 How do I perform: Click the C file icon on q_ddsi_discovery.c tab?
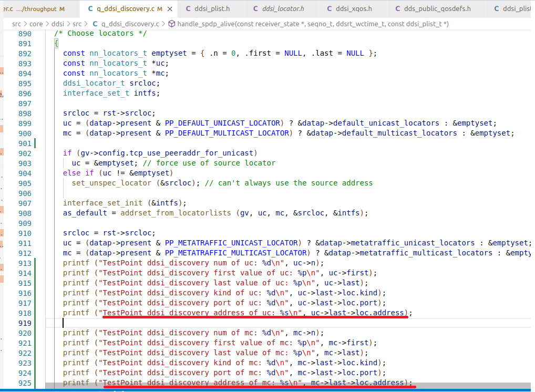click(x=90, y=8)
